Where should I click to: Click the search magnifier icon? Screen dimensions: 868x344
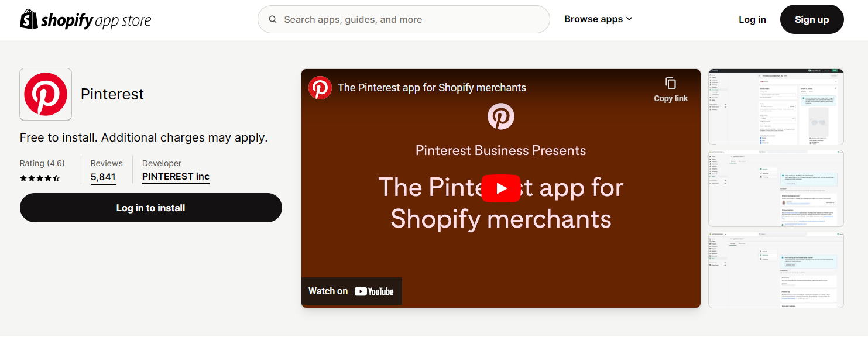pyautogui.click(x=273, y=19)
